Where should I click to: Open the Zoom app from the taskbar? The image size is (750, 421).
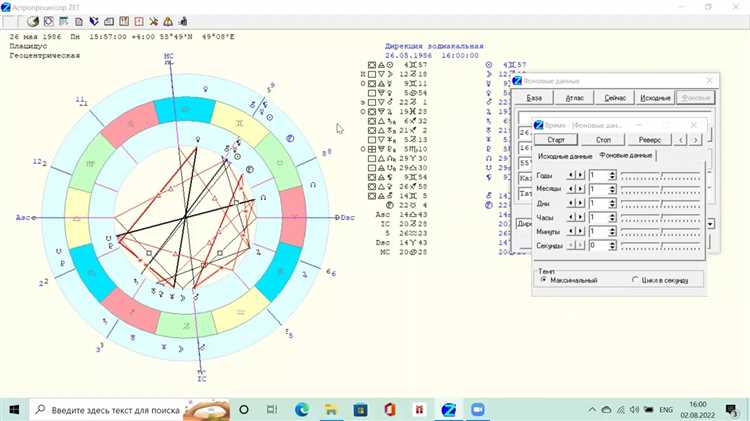(477, 410)
